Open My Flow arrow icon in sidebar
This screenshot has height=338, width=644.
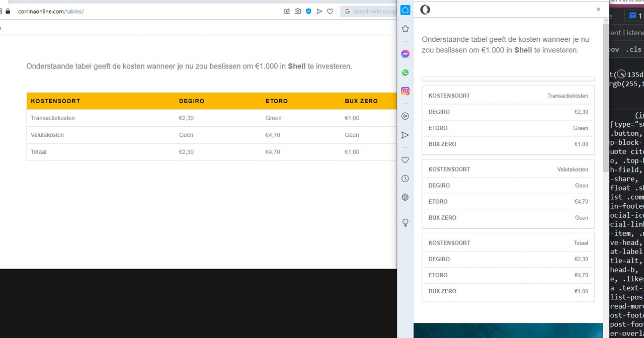pos(405,135)
